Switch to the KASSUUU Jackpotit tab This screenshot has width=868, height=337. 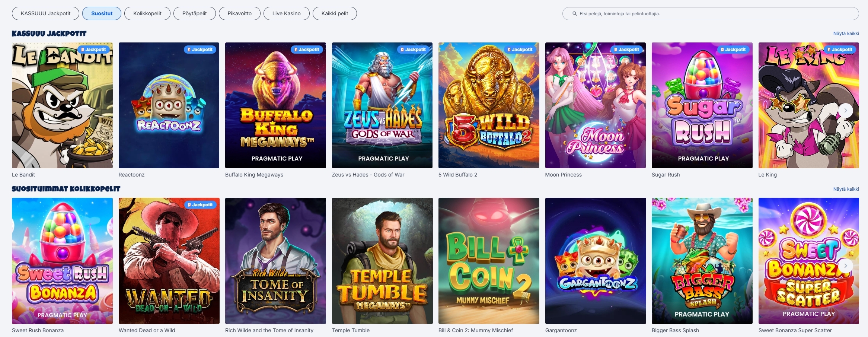(45, 13)
